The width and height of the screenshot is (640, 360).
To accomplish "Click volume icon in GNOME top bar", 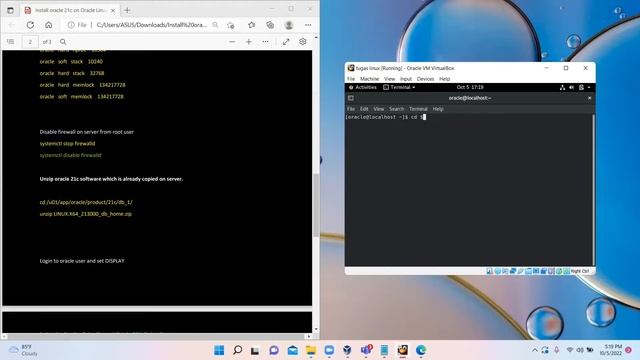I will coord(572,87).
